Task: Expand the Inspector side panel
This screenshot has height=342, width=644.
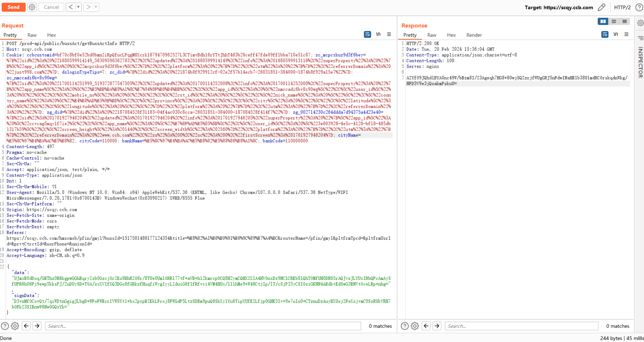Action: coord(640,62)
